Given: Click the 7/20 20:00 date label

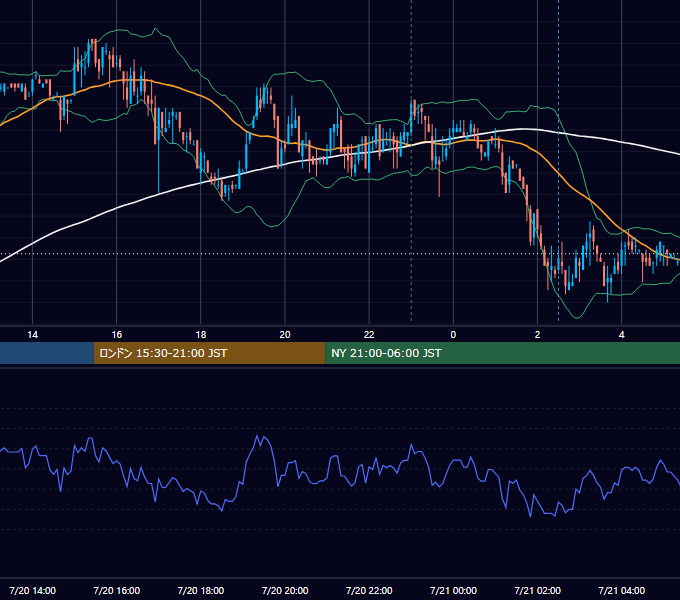Looking at the screenshot, I should click(x=285, y=590).
